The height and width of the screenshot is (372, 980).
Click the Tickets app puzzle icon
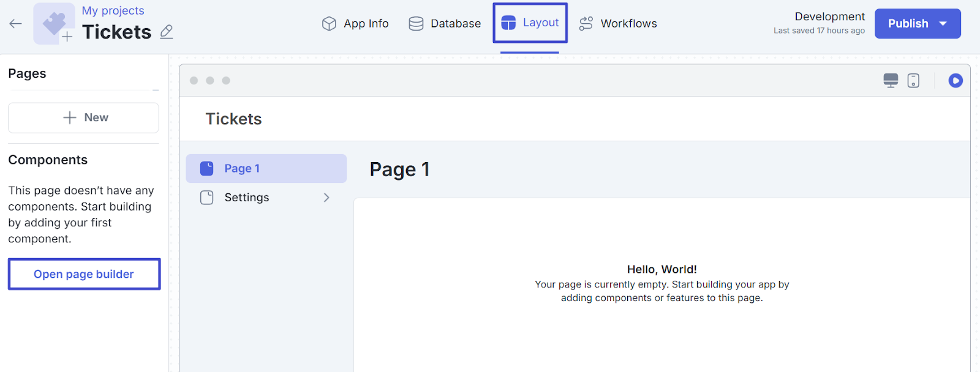(54, 24)
